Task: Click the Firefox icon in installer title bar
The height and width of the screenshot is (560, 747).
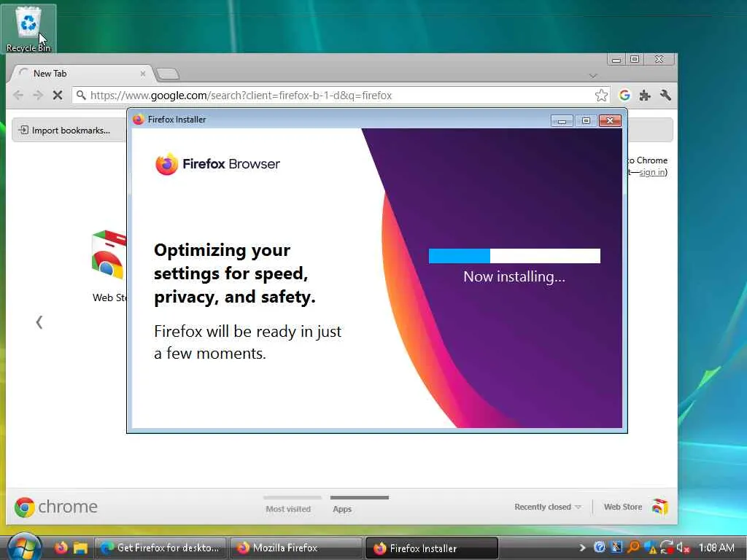Action: click(138, 120)
